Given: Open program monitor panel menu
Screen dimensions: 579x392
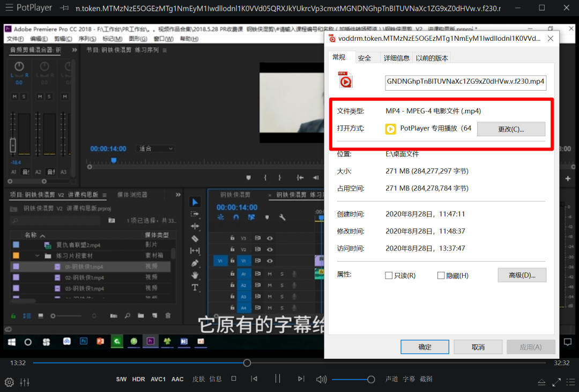Looking at the screenshot, I should (x=165, y=50).
